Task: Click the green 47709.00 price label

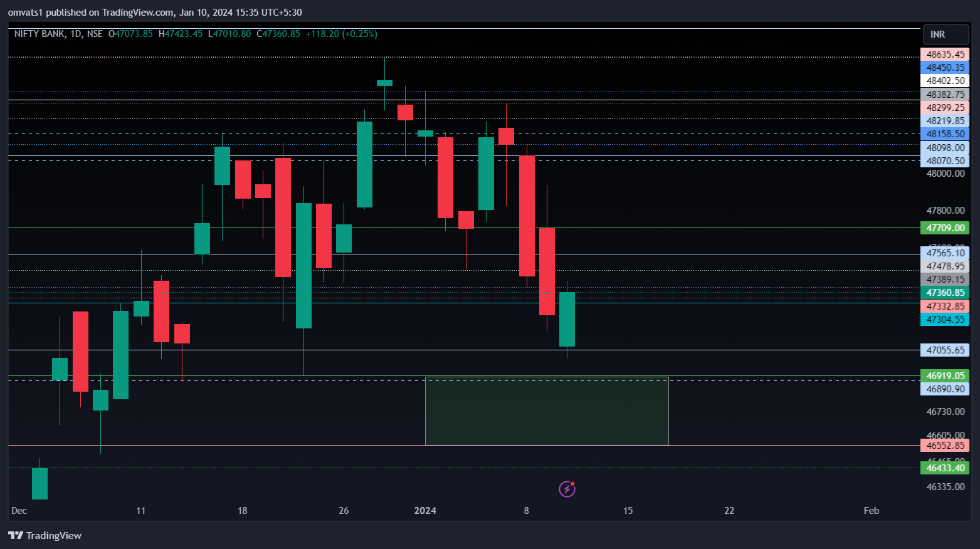Action: click(945, 228)
